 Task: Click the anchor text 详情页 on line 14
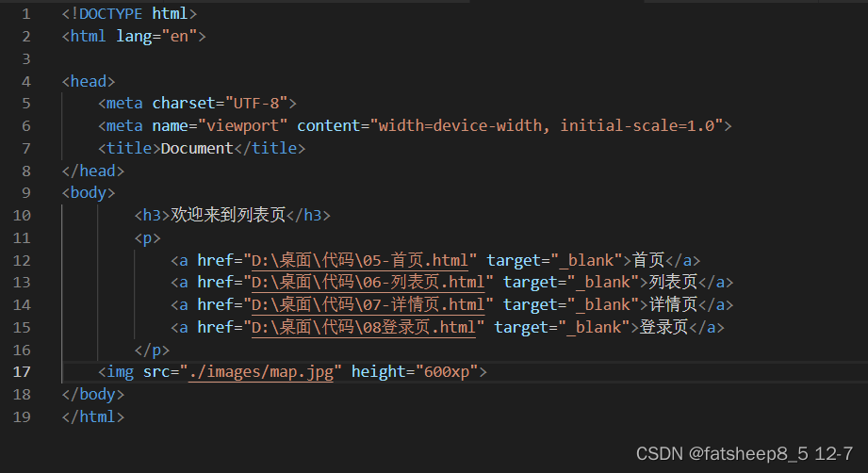point(673,304)
